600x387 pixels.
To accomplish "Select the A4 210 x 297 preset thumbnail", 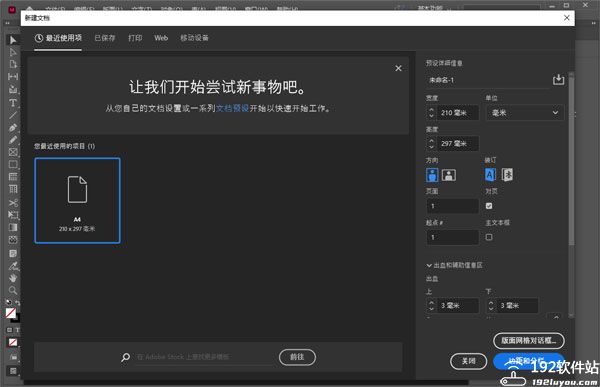I will 77,201.
